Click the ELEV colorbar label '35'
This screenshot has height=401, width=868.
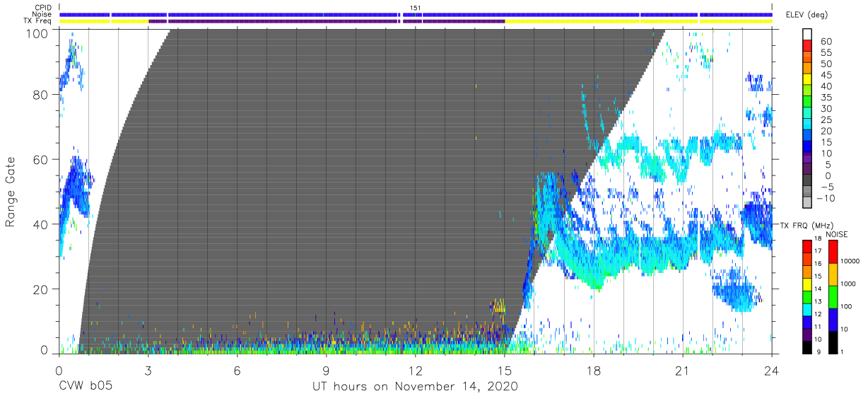coord(826,98)
